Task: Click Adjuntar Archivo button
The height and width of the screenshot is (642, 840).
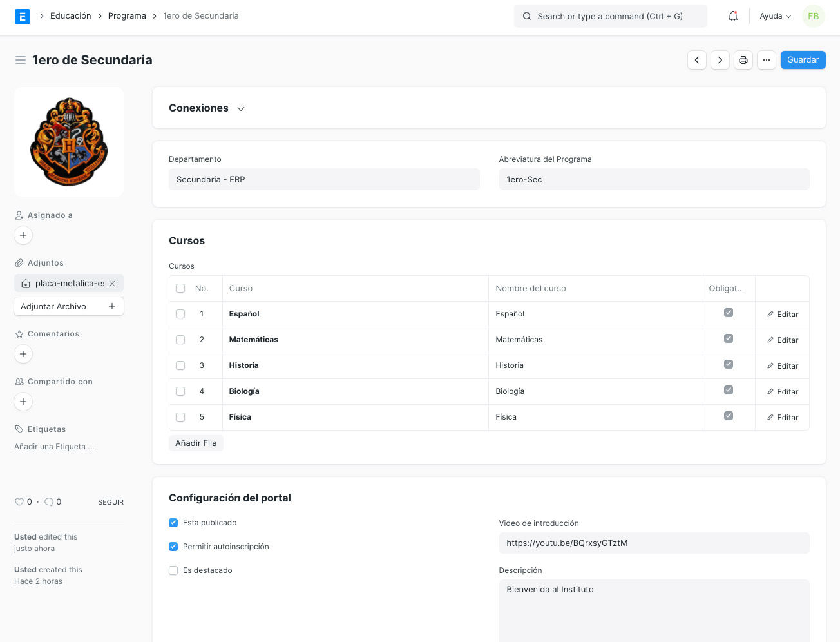Action: [68, 306]
